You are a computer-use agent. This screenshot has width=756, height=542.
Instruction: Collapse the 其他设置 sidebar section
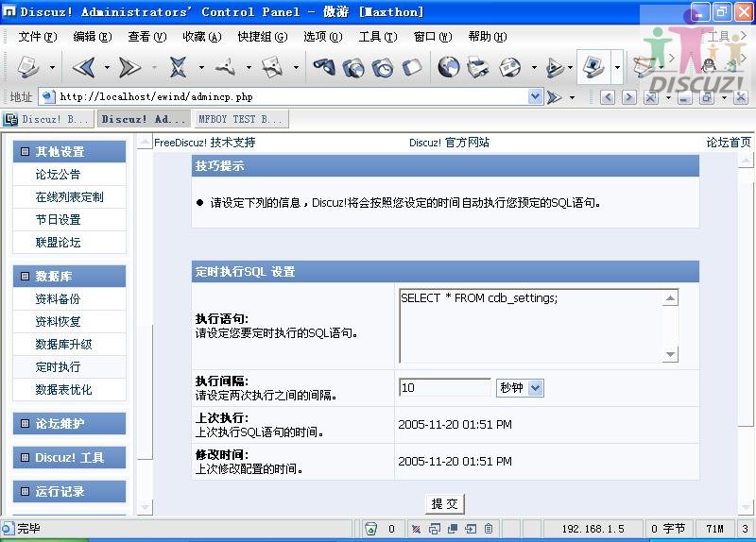click(25, 152)
